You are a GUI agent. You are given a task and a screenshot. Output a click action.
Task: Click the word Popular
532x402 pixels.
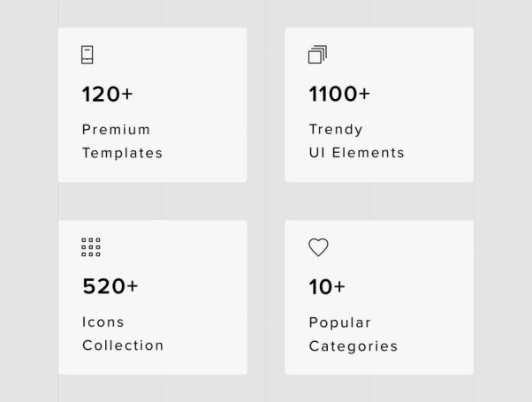coord(340,322)
